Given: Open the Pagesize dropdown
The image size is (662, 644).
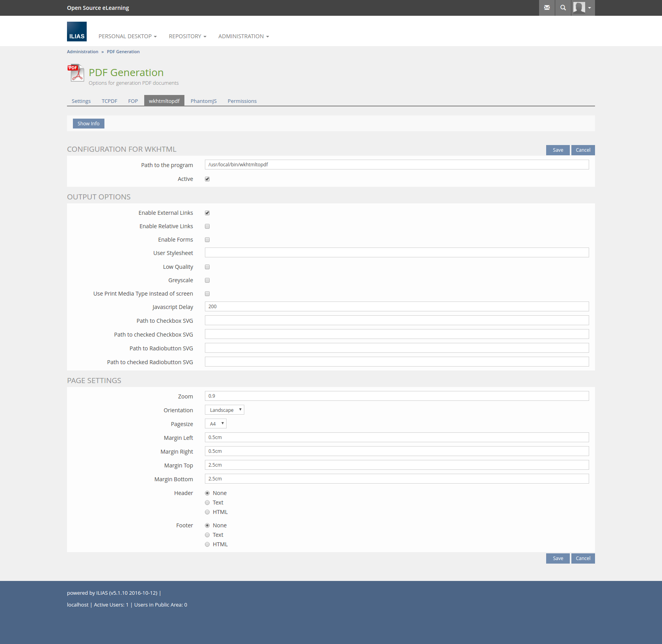Looking at the screenshot, I should point(216,424).
